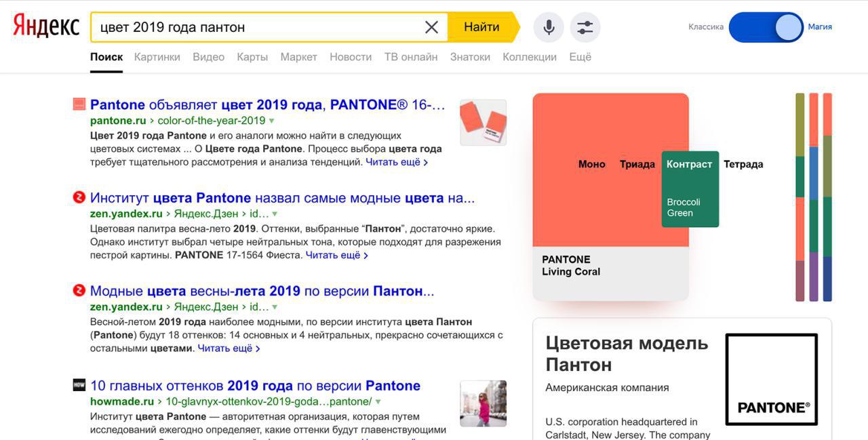The width and height of the screenshot is (868, 440).
Task: Select the Триада color scheme
Action: point(637,164)
